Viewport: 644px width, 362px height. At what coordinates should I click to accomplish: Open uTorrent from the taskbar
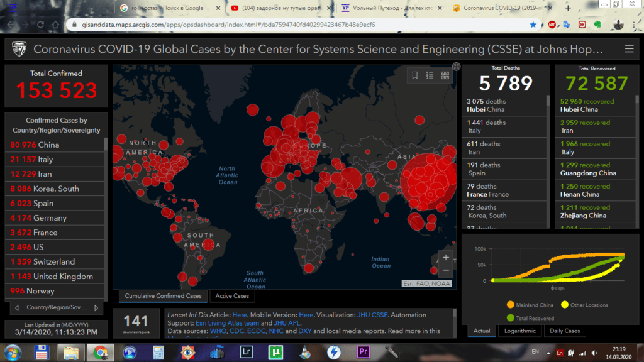(x=275, y=352)
